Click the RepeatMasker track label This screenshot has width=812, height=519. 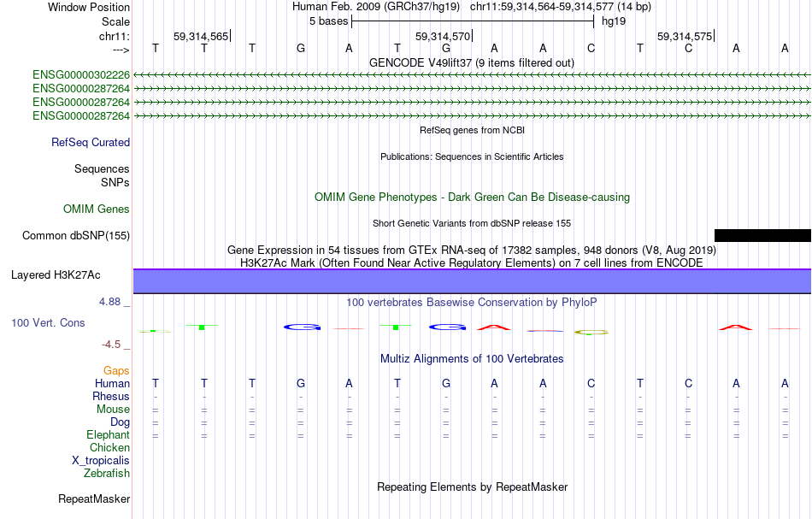click(x=94, y=498)
